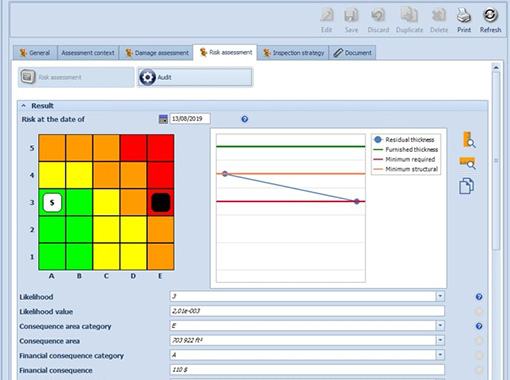Click the horizontal magnifier chart icon
This screenshot has height=380, width=510.
pos(467,163)
